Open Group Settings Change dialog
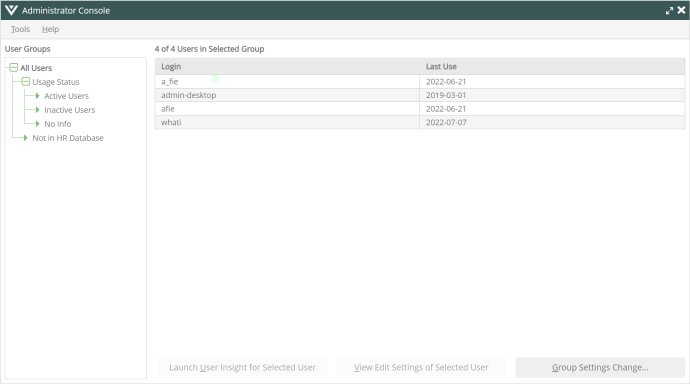690x384 pixels. (600, 367)
